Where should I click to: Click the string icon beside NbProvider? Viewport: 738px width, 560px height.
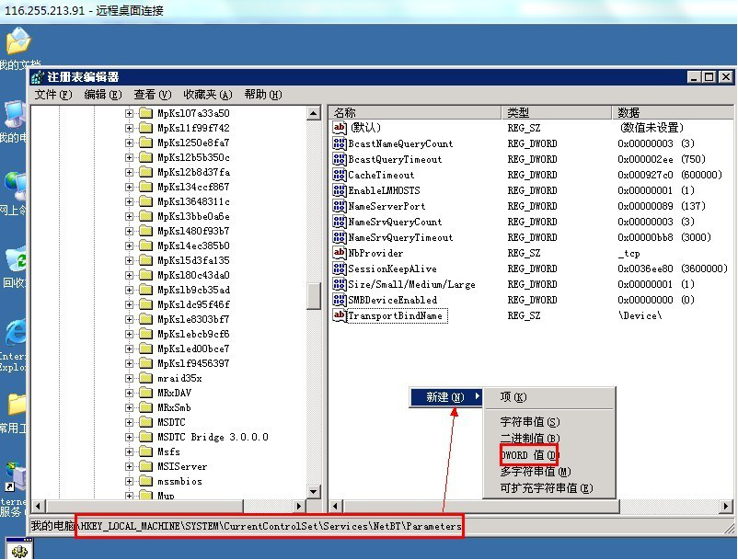tap(339, 253)
